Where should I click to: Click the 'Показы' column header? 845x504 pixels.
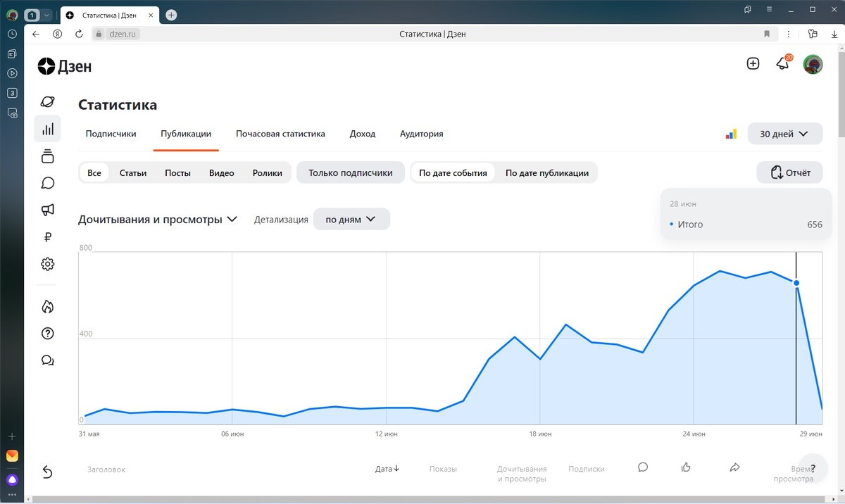pyautogui.click(x=443, y=469)
